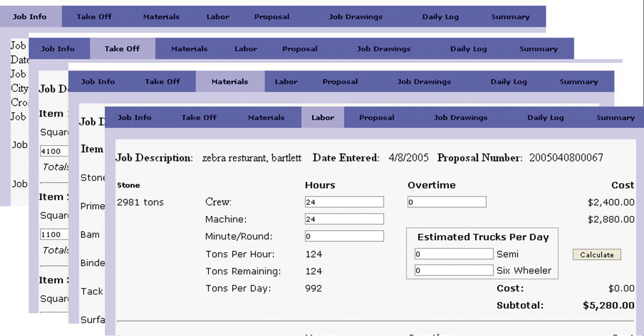Select Job Drawings tab in the front Labor window
The width and height of the screenshot is (644, 336).
click(460, 117)
